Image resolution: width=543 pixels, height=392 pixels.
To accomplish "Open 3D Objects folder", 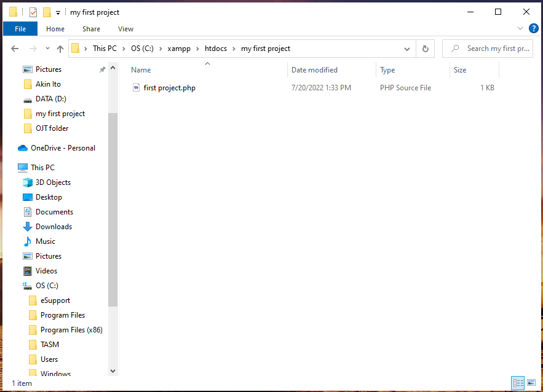I will 53,182.
